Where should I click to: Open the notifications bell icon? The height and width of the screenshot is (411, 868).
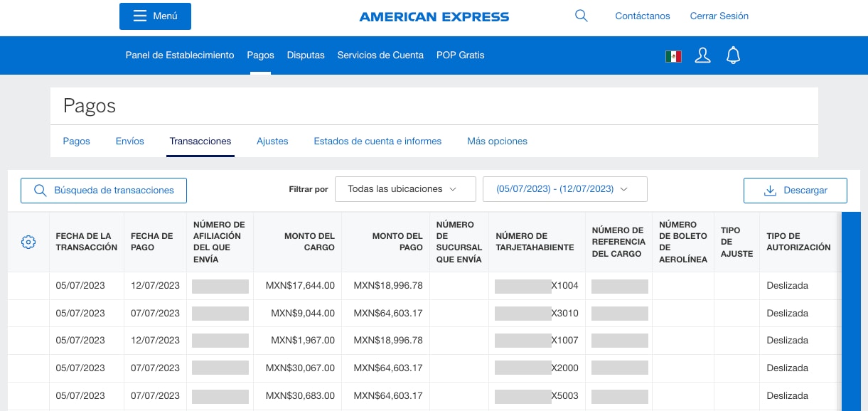(733, 55)
